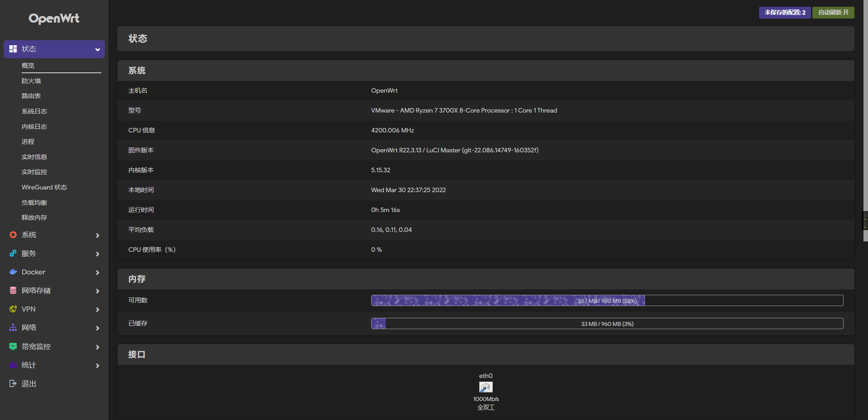Click the 内存 section heading
The height and width of the screenshot is (420, 868).
click(x=137, y=279)
